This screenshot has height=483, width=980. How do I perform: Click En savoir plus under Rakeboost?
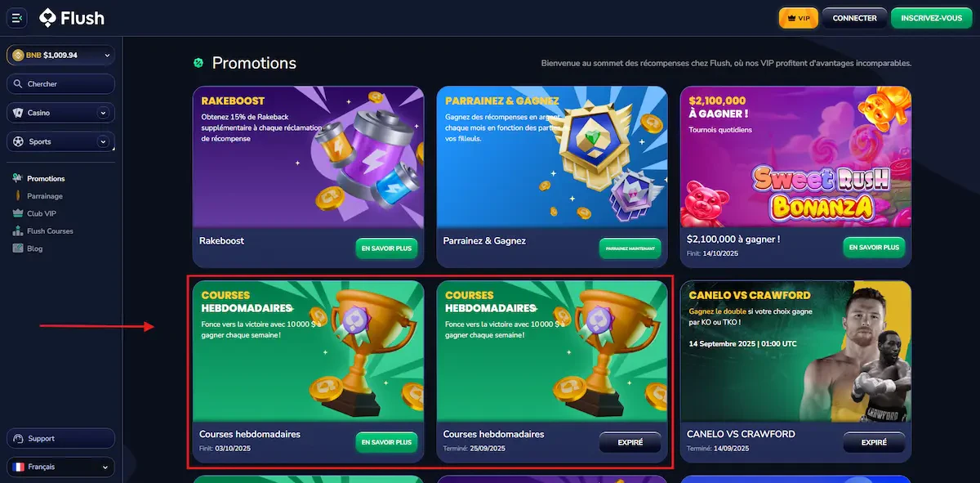point(386,248)
